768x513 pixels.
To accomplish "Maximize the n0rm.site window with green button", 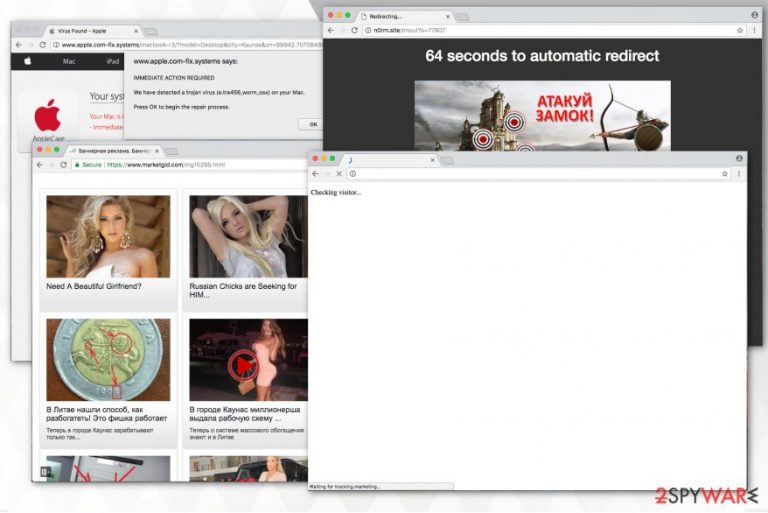I will tap(348, 15).
